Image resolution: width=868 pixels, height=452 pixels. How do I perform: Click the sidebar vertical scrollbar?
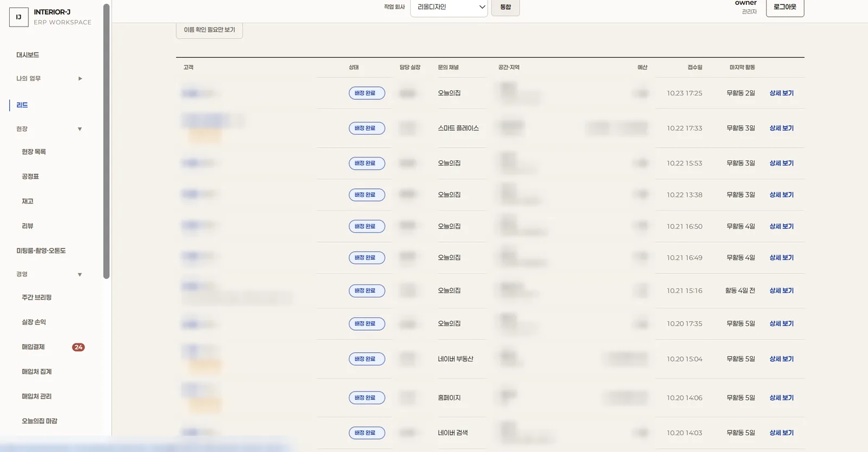pyautogui.click(x=106, y=141)
